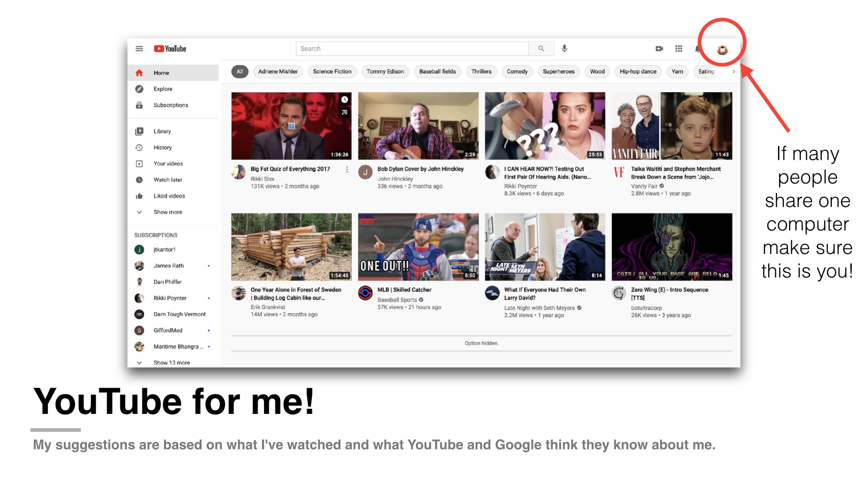The height and width of the screenshot is (488, 868).
Task: Select the Science Fiction chip
Action: [x=332, y=72]
